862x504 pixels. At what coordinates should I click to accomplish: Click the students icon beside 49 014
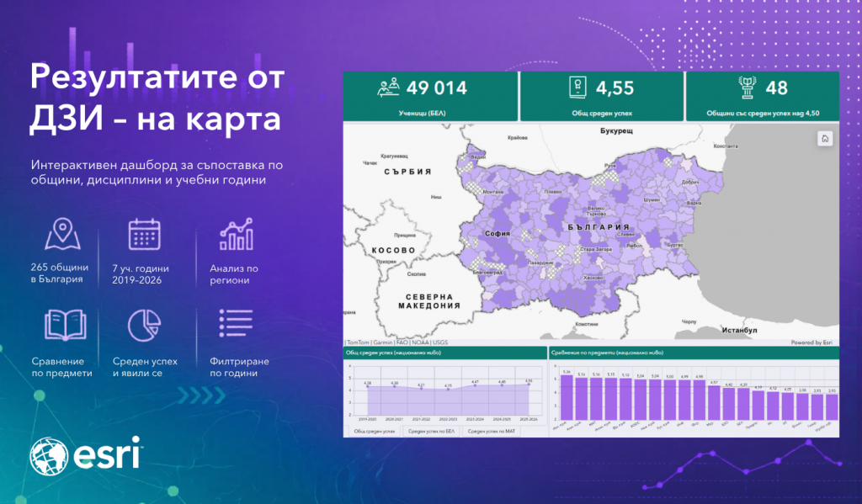[389, 88]
